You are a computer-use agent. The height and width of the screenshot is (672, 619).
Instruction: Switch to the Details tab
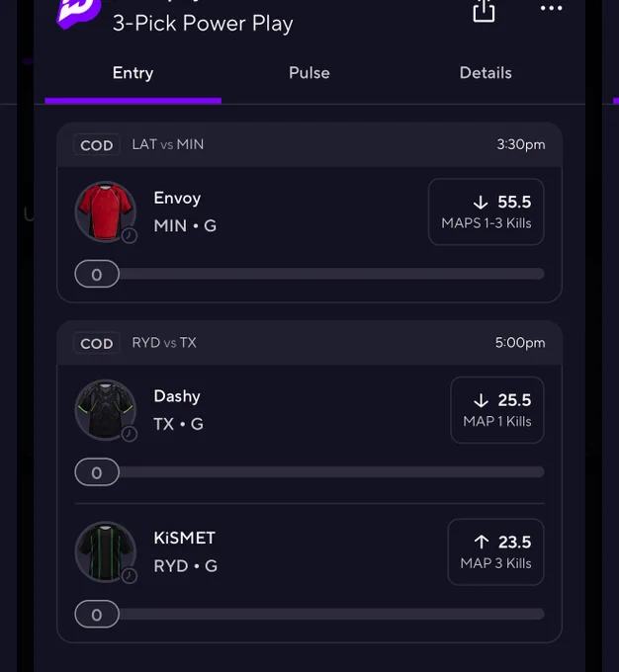point(486,73)
